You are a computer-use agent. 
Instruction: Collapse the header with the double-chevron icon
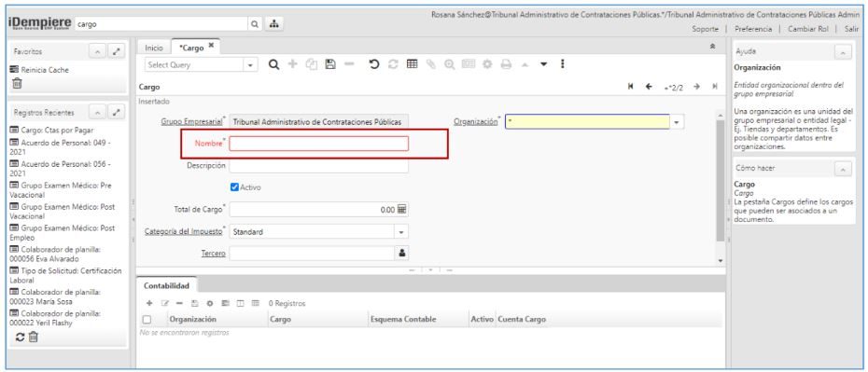click(712, 48)
